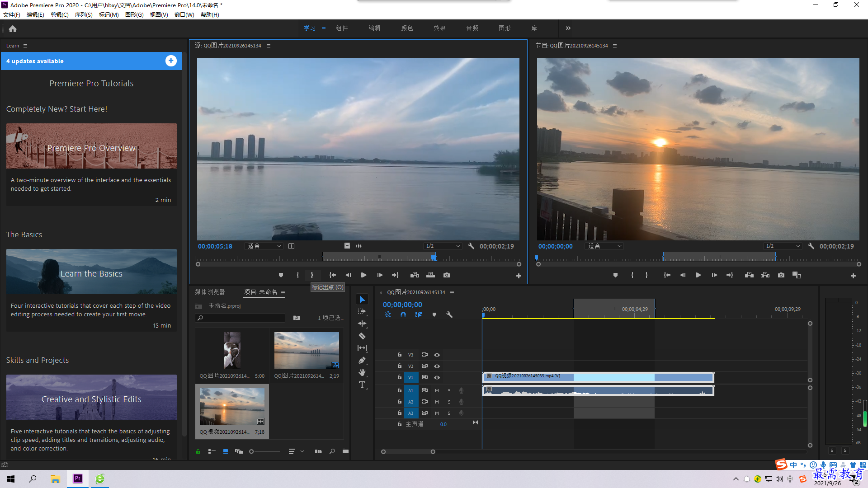Switch to 媒体浏览器 panel tab

click(x=210, y=292)
